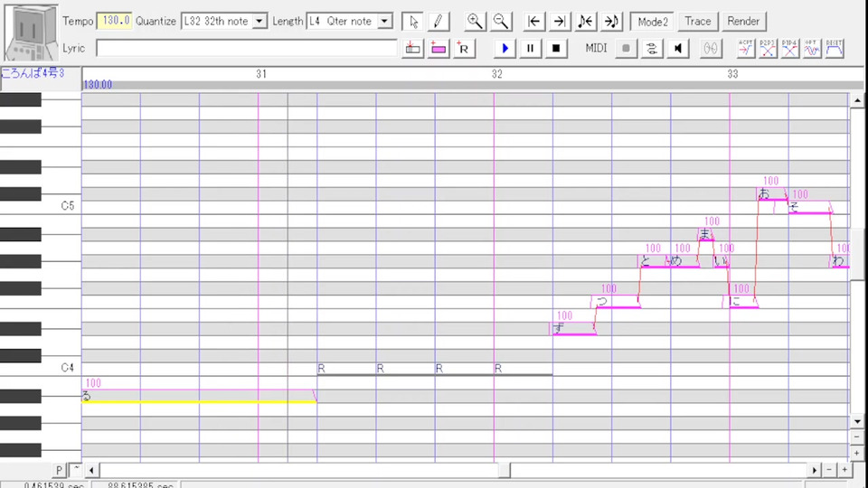The width and height of the screenshot is (868, 488).
Task: Click the horizontal scrollbar thumb
Action: (x=505, y=470)
